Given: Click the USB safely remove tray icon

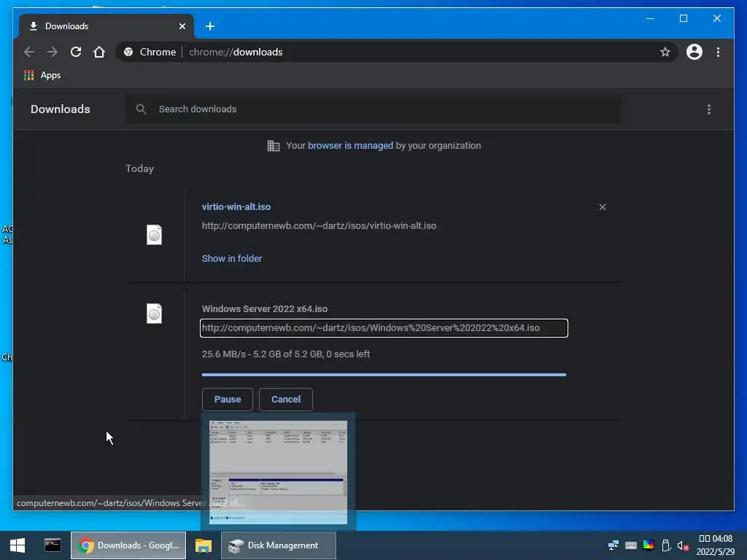Looking at the screenshot, I should 666,545.
